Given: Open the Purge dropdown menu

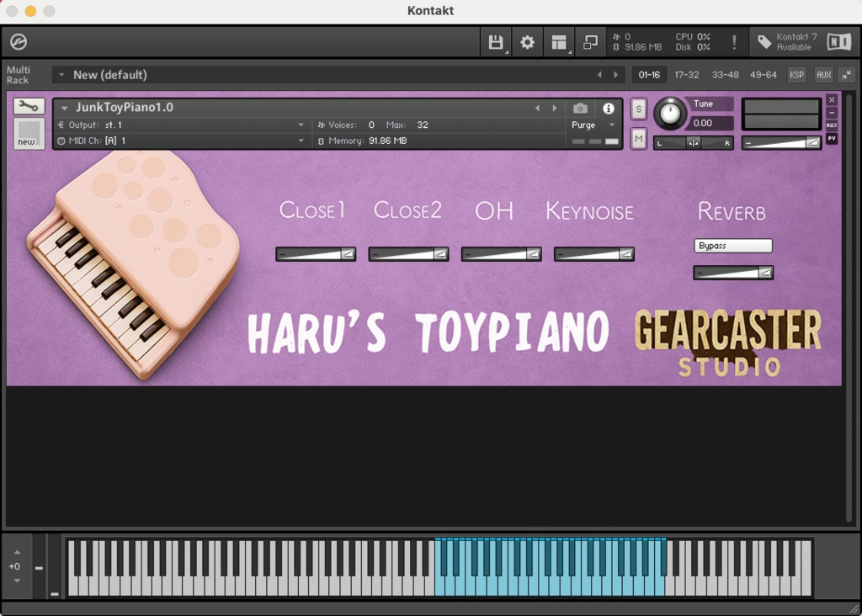Looking at the screenshot, I should point(593,125).
